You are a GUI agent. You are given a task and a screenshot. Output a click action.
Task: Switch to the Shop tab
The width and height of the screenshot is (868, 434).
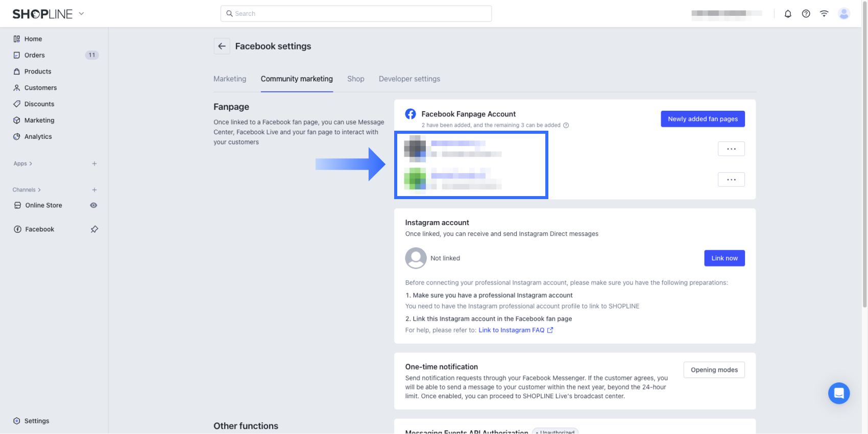[x=355, y=79]
